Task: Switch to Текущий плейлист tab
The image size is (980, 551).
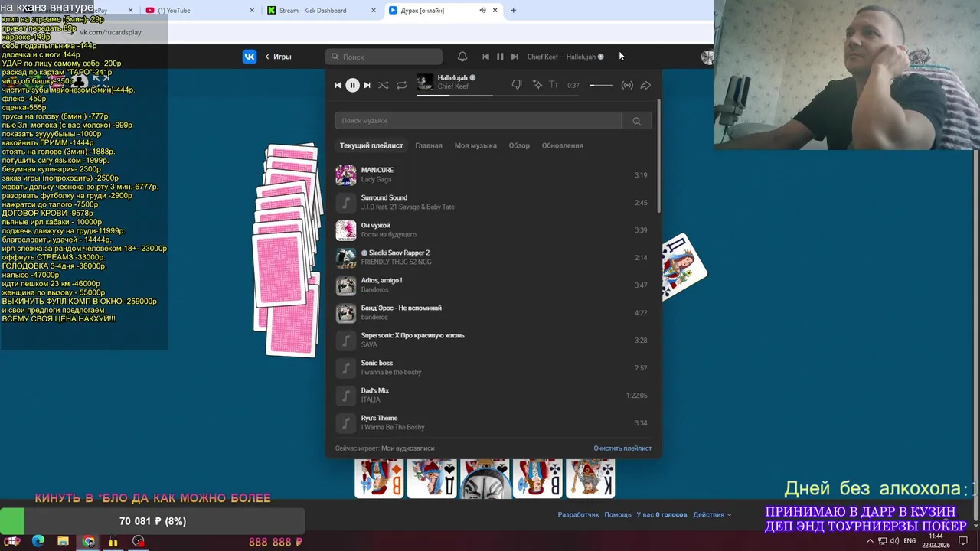Action: pos(371,145)
